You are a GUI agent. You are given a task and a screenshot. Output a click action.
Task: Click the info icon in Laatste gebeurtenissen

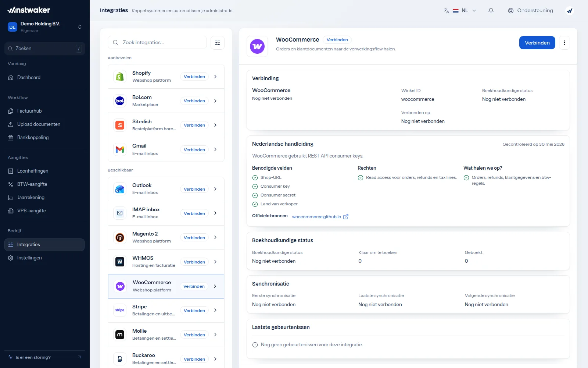click(255, 345)
